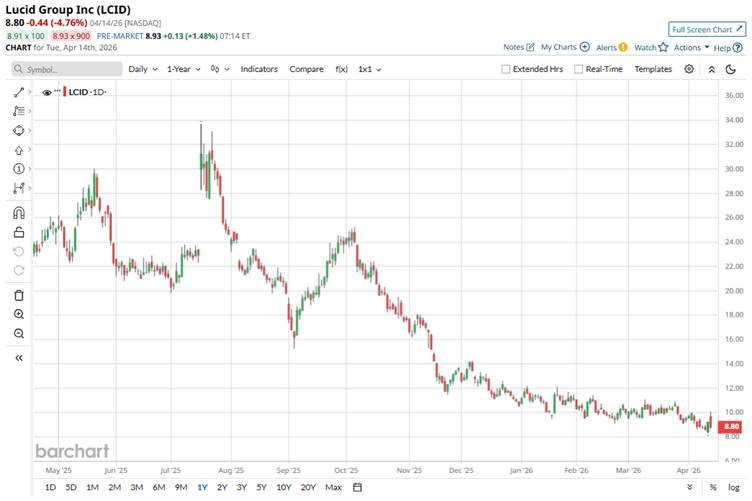
Task: Switch to dark mode moon icon
Action: click(733, 69)
